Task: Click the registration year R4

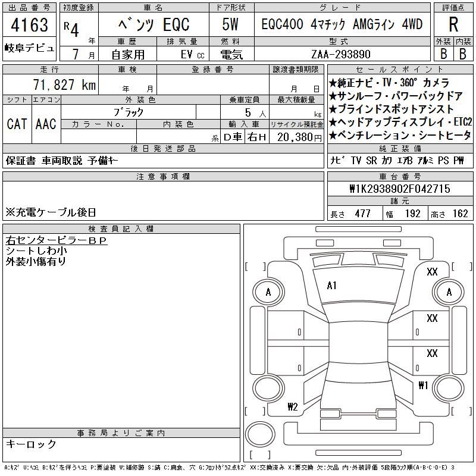Action: pyautogui.click(x=71, y=29)
